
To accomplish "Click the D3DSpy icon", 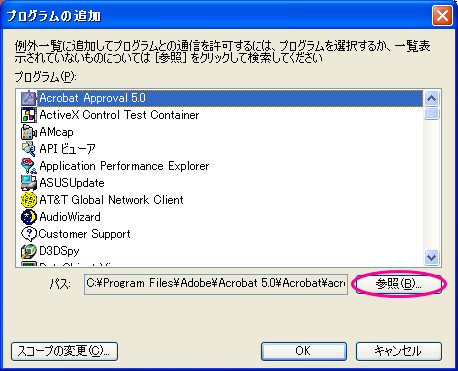I will coord(29,251).
